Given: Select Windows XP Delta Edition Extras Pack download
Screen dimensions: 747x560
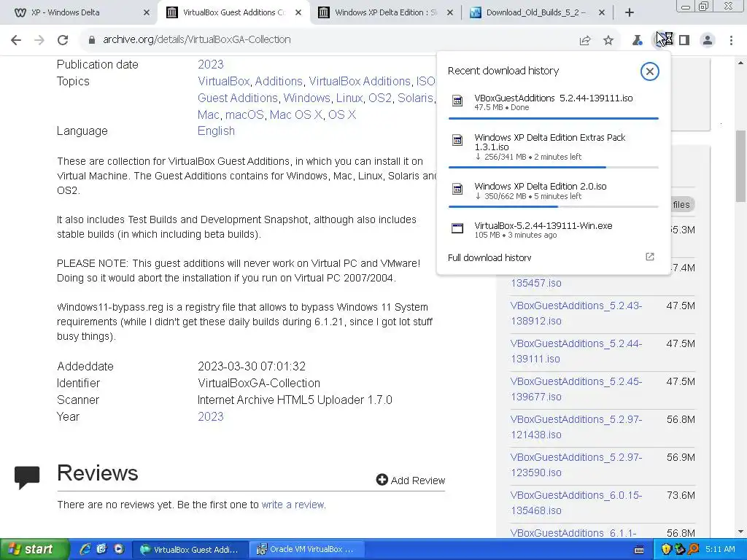Looking at the screenshot, I should pyautogui.click(x=554, y=147).
